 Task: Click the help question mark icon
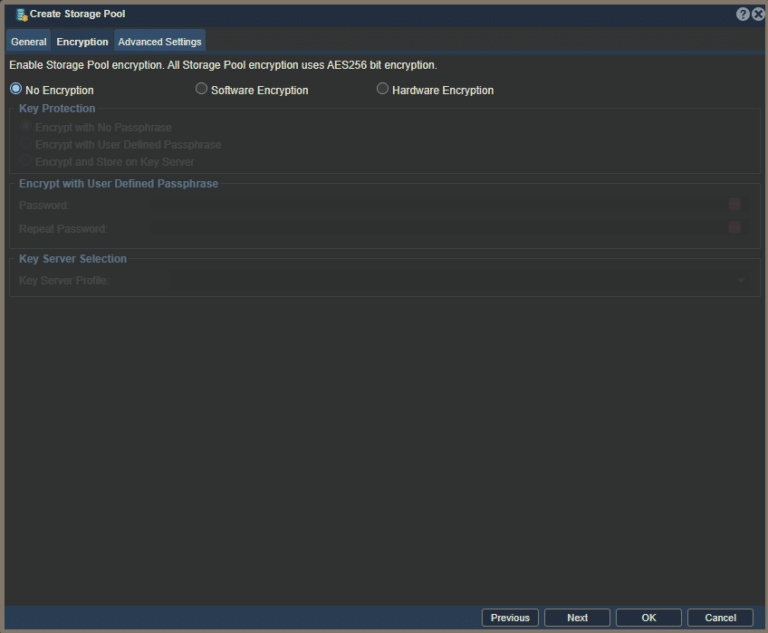point(743,14)
